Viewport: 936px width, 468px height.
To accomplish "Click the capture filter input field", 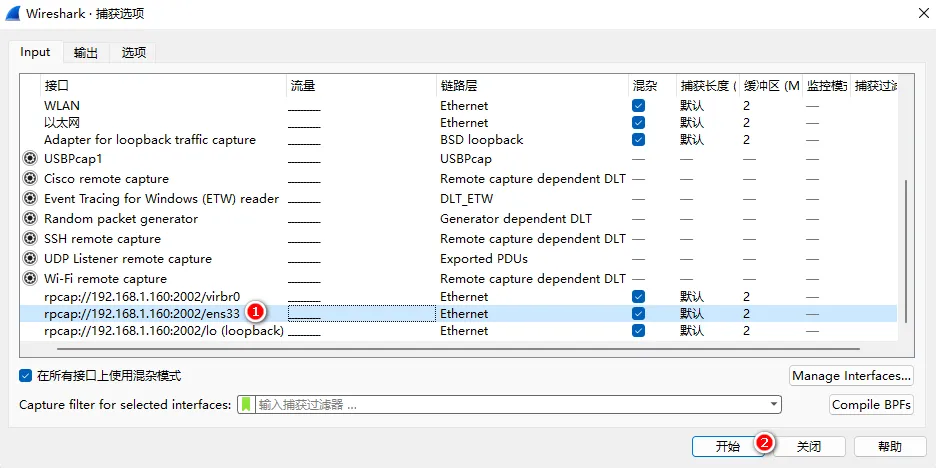I will point(511,404).
